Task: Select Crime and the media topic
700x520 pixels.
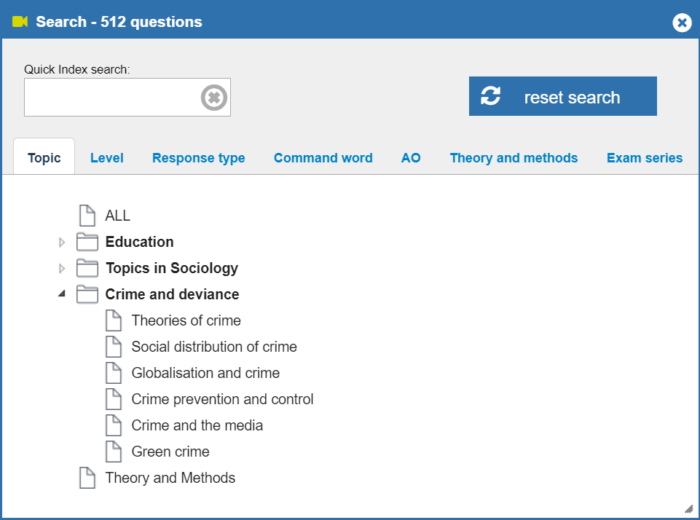Action: click(x=197, y=425)
